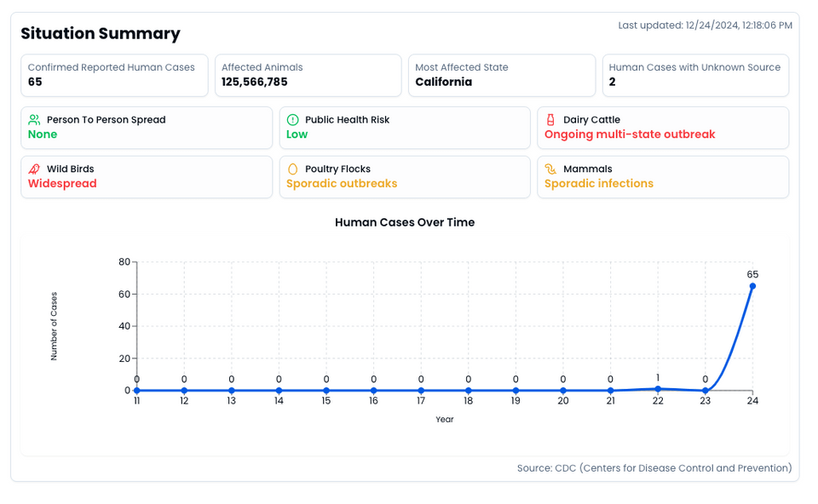Screen dimensions: 818x504
Task: Click the 2022 data point labeled 1
Action: 658,389
